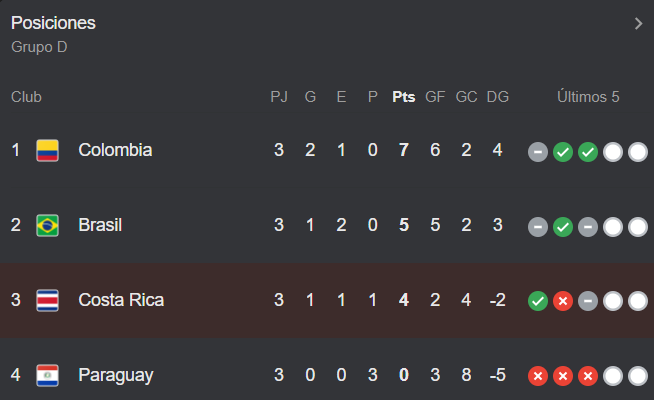The image size is (654, 400).
Task: Click the Posiciones heading
Action: [x=53, y=23]
